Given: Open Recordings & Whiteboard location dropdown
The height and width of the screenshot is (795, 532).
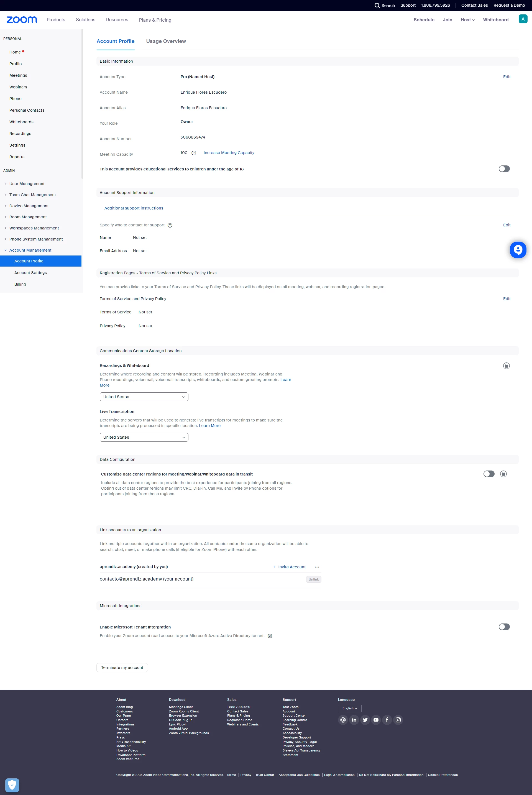Looking at the screenshot, I should 144,397.
